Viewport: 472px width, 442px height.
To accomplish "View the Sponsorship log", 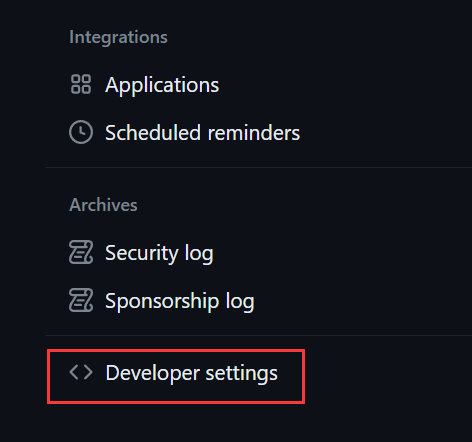I will tap(180, 301).
